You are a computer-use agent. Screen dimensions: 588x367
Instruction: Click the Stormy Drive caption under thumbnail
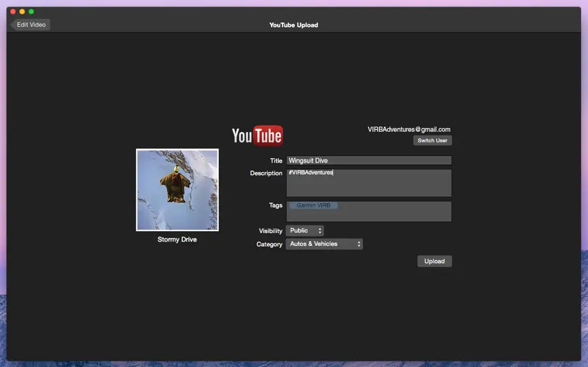pos(177,240)
